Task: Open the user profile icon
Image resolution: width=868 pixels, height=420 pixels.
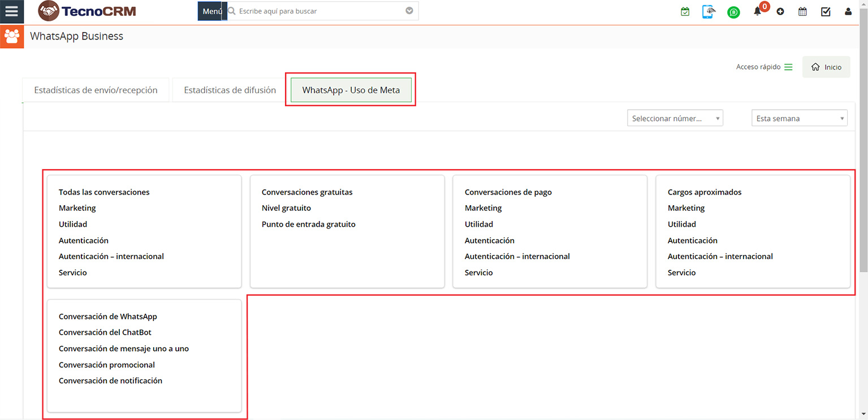Action: (848, 11)
